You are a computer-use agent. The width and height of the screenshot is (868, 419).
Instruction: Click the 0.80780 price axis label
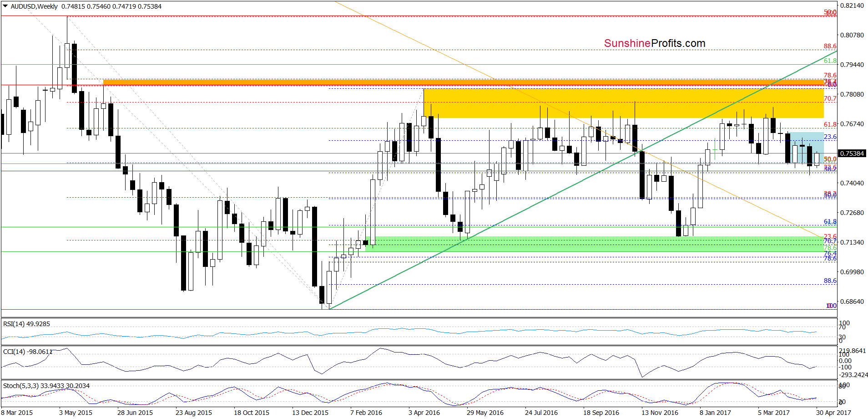(x=852, y=35)
